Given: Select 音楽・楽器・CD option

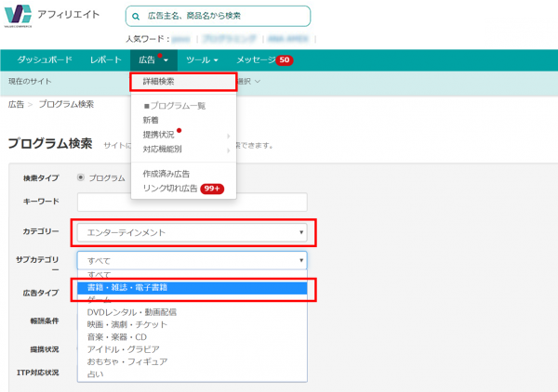Looking at the screenshot, I should click(193, 337).
